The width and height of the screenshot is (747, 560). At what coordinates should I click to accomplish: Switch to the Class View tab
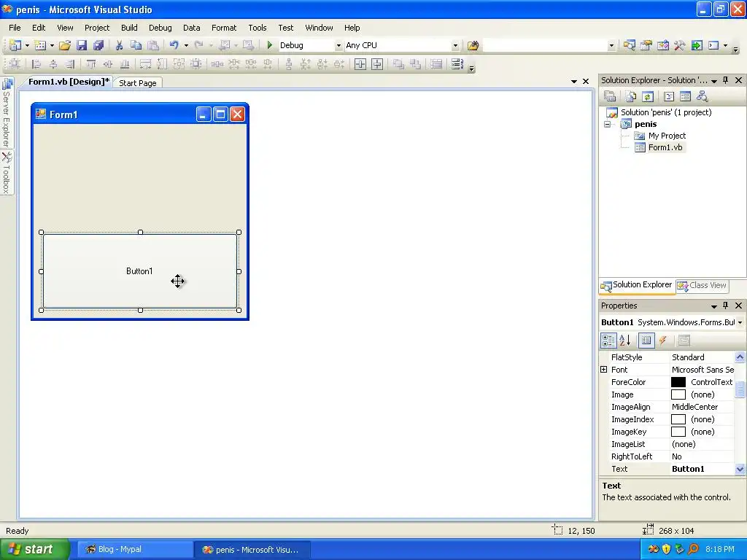click(703, 285)
